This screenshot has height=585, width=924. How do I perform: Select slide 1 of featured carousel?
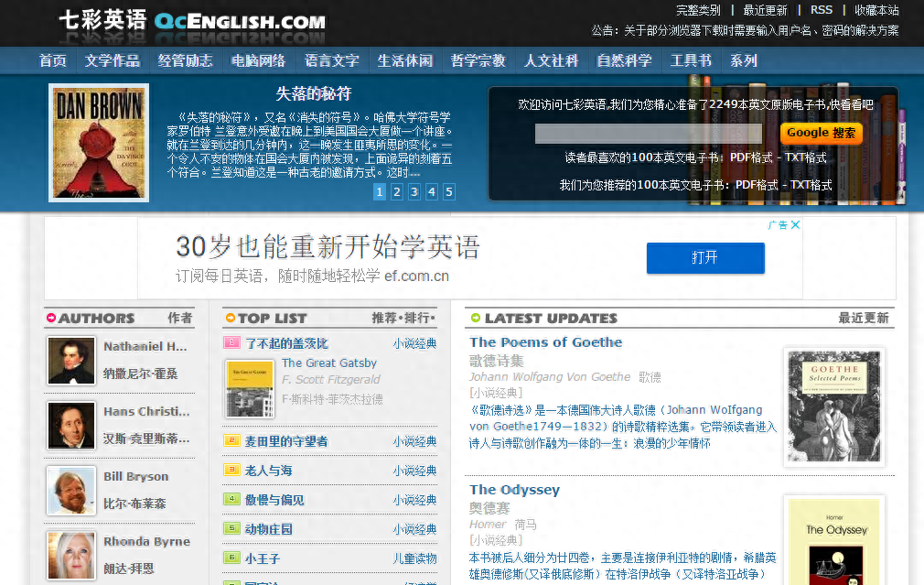coord(380,191)
